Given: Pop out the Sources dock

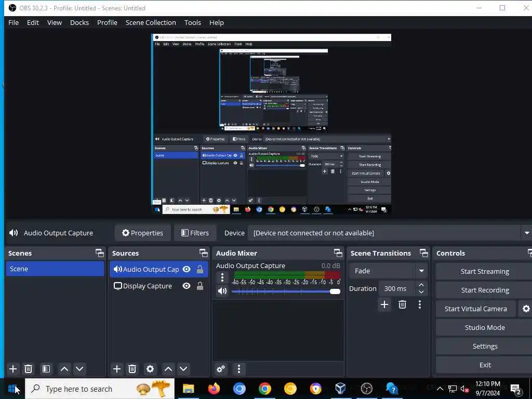Looking at the screenshot, I should point(203,253).
